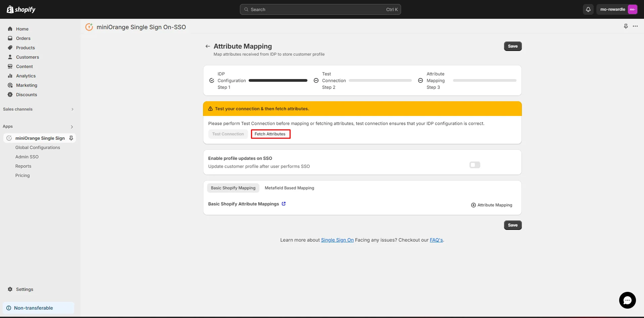Expand the Apps section chevron
This screenshot has width=644, height=318.
71,127
